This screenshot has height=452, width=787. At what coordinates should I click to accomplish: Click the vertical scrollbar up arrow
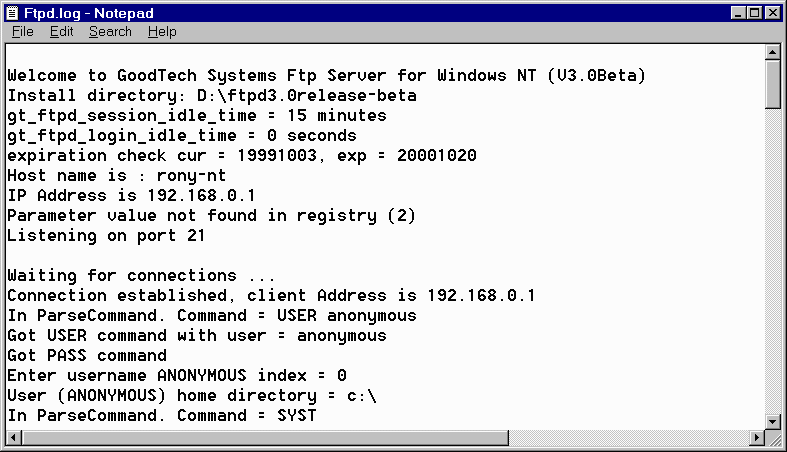[773, 52]
